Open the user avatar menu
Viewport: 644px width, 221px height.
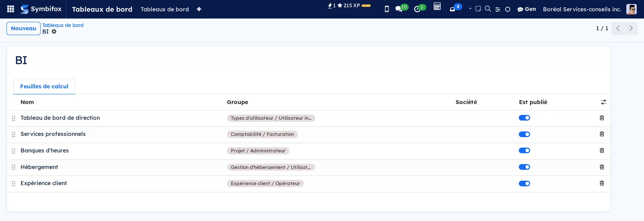click(632, 9)
